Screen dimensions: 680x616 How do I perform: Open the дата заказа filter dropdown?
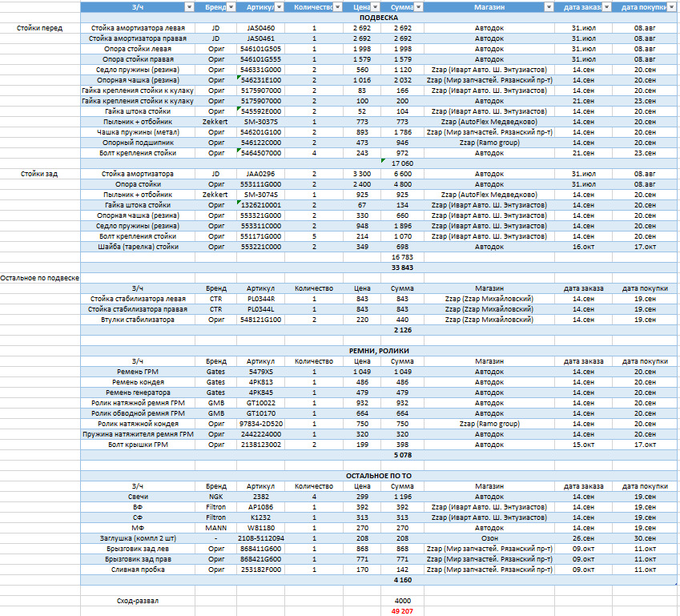tap(606, 7)
